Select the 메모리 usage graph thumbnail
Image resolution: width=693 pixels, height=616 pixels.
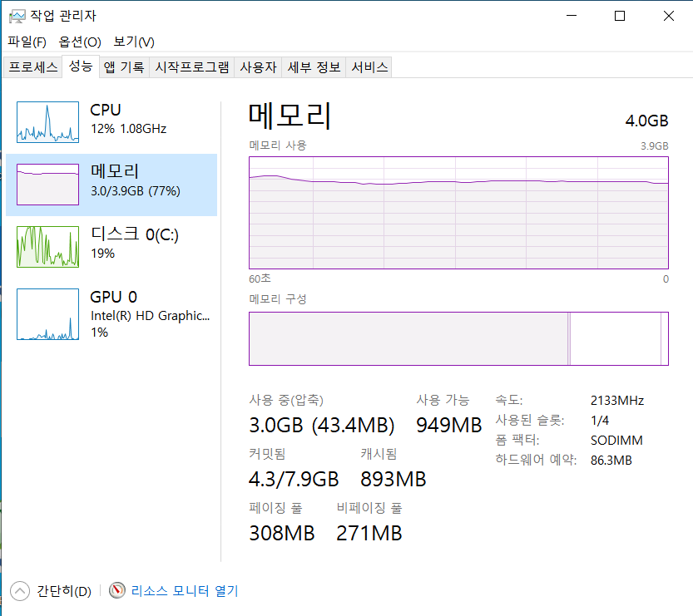(47, 185)
